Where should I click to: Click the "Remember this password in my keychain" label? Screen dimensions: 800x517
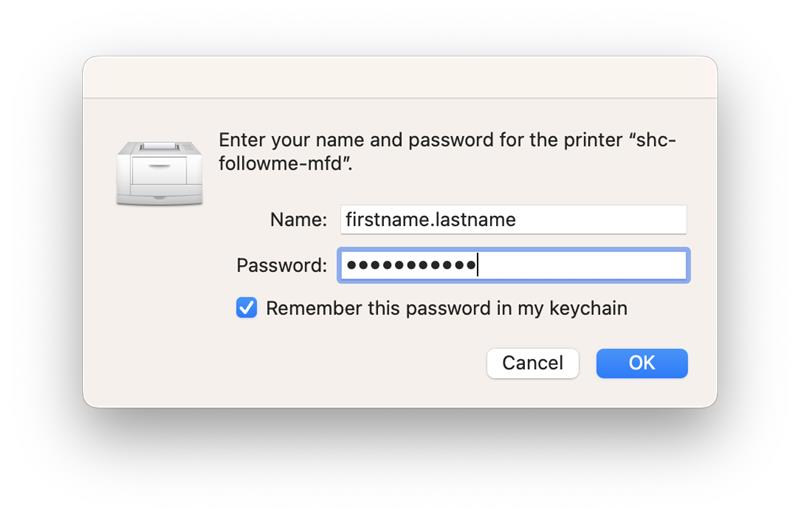coord(446,308)
